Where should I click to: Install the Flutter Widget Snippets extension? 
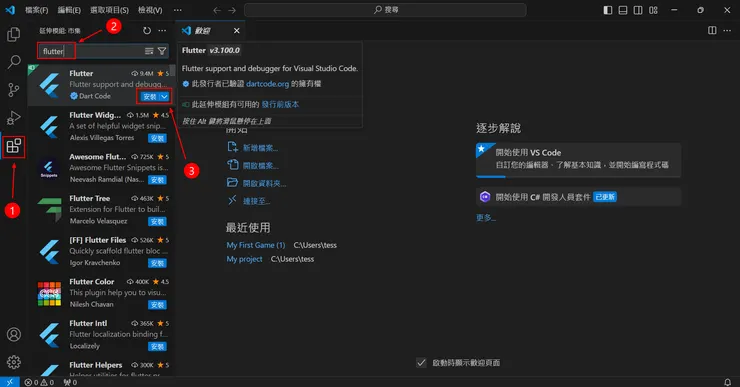157,138
